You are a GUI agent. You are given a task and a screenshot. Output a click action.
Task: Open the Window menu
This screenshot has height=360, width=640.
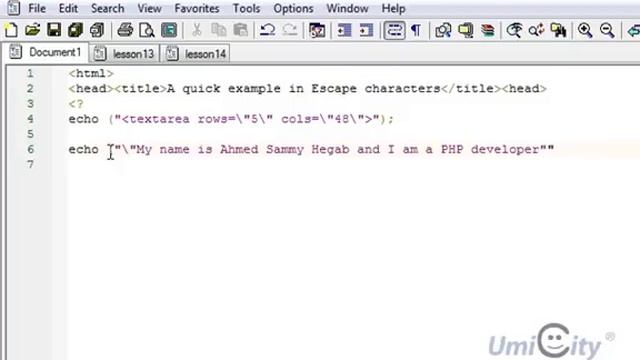[x=347, y=8]
